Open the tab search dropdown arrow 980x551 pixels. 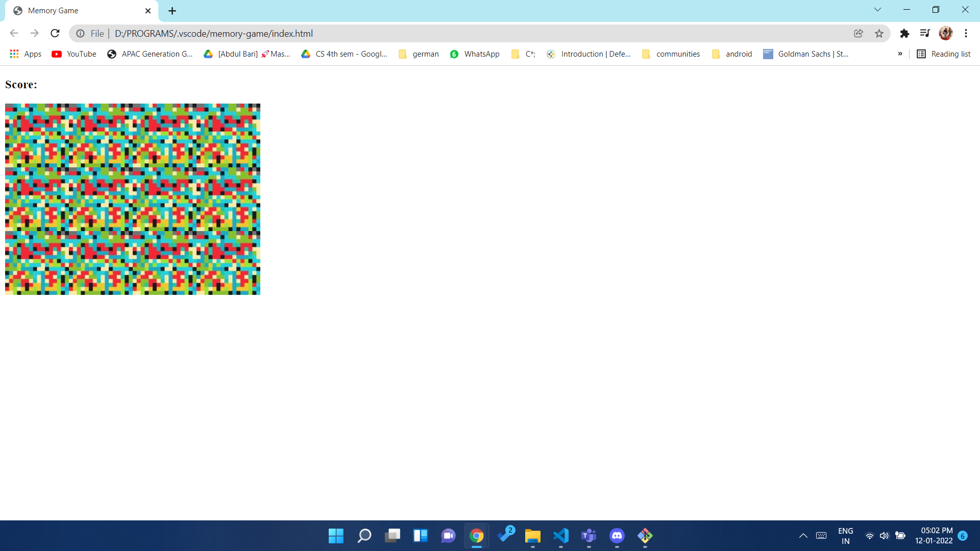pyautogui.click(x=877, y=10)
